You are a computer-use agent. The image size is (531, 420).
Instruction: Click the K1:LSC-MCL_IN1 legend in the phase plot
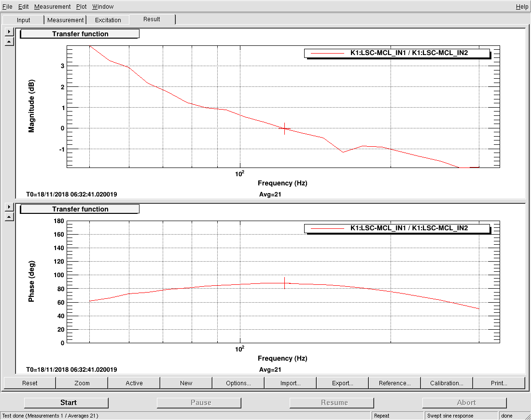coord(397,228)
